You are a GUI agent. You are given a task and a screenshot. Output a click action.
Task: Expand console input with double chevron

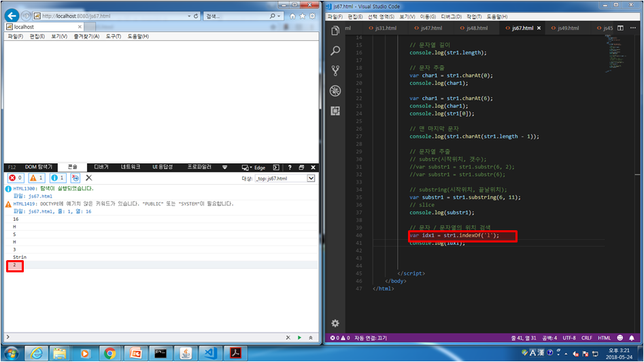click(x=311, y=338)
